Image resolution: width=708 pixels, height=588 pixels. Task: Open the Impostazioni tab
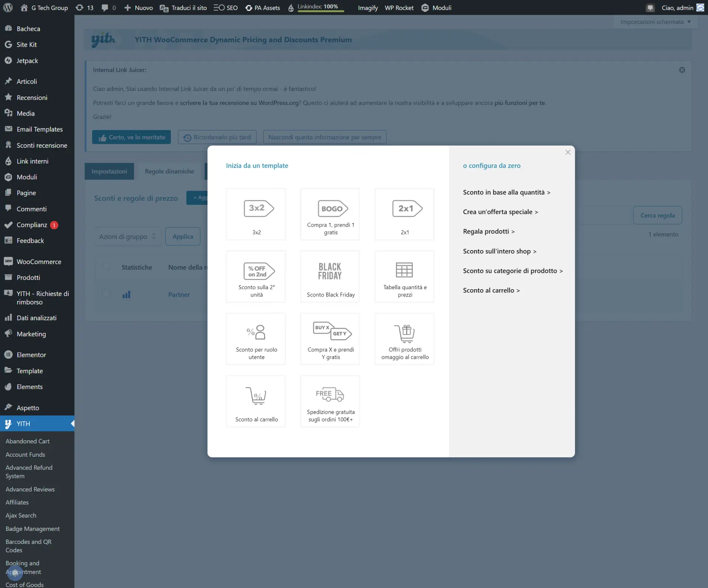tap(109, 171)
